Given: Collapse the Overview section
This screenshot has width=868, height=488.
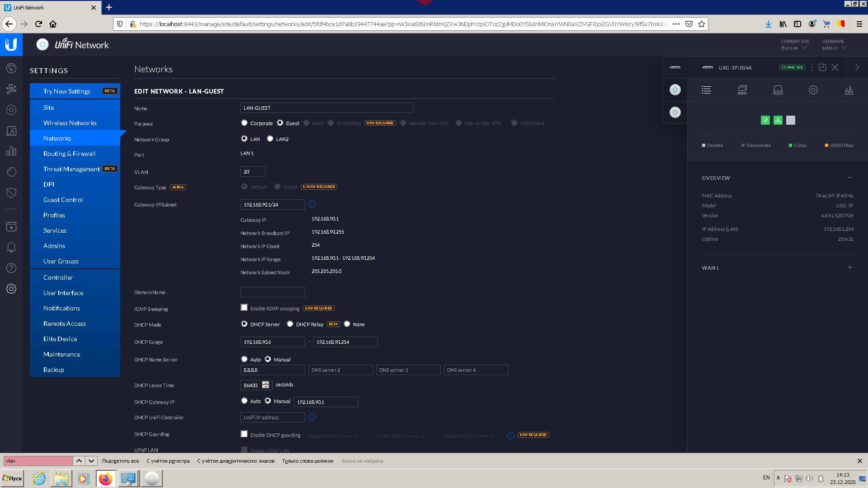Looking at the screenshot, I should pos(850,178).
